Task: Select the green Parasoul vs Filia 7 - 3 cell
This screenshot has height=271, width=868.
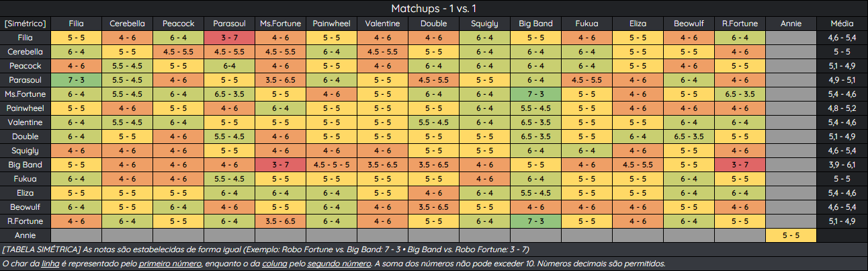Action: [x=76, y=80]
